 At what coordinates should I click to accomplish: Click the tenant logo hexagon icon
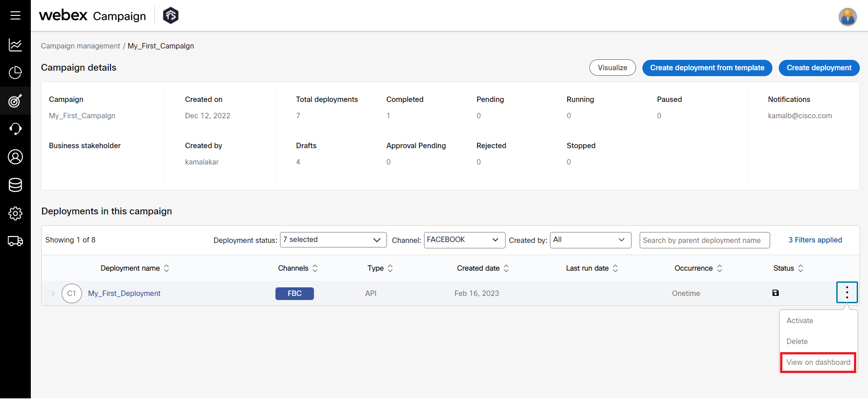171,15
